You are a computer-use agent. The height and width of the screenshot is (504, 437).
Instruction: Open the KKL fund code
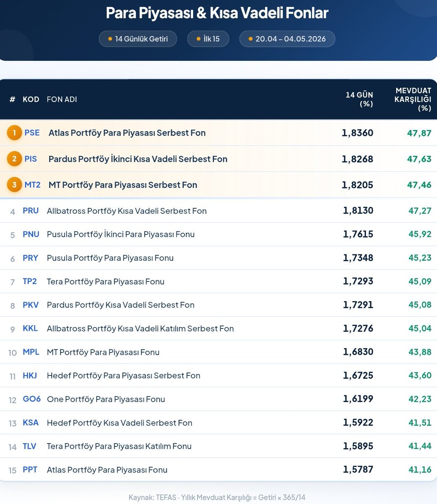coord(30,328)
